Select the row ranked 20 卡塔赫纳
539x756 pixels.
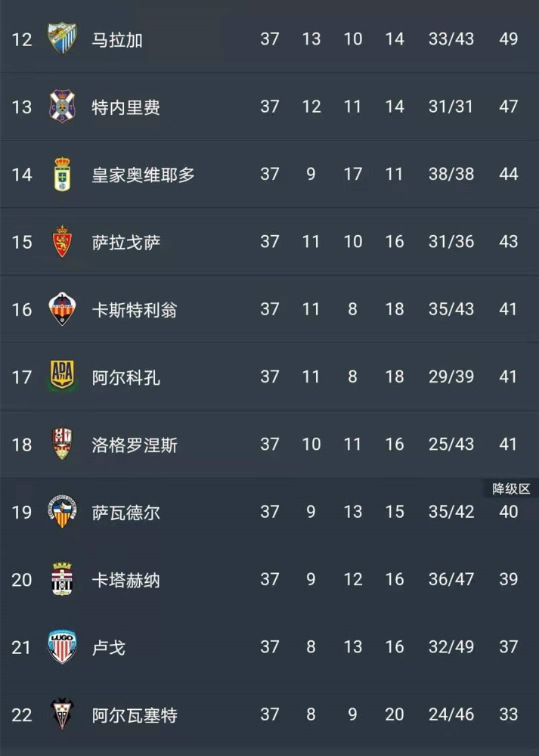(269, 579)
